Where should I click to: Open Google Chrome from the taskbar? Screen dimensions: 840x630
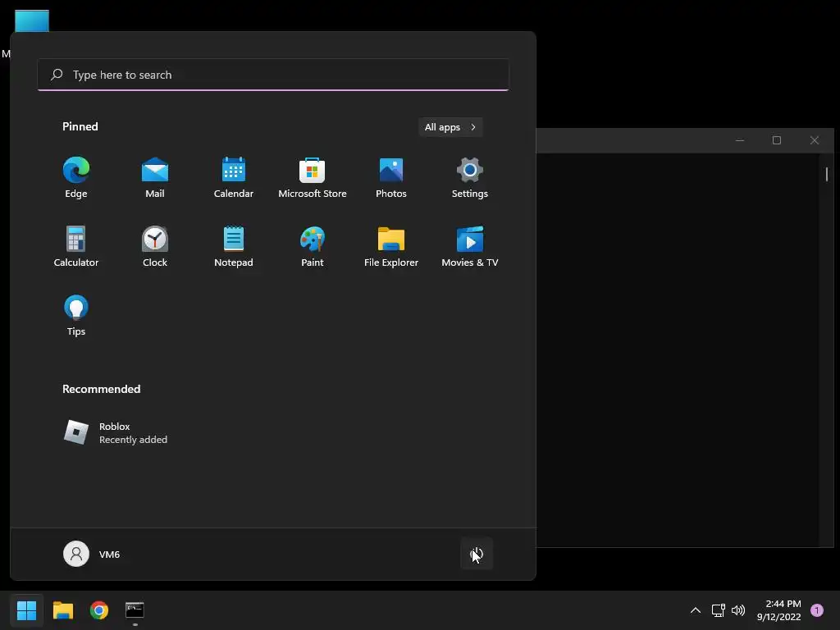99,609
